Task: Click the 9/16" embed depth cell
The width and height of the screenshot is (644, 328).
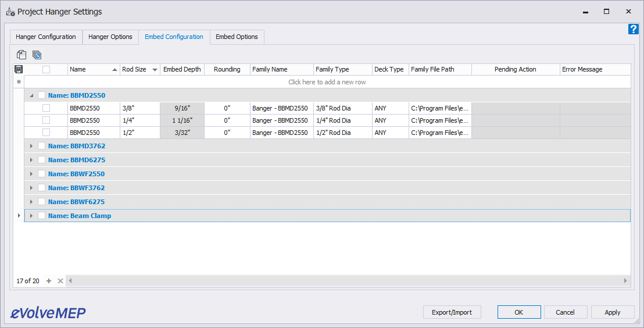Action: (x=182, y=109)
